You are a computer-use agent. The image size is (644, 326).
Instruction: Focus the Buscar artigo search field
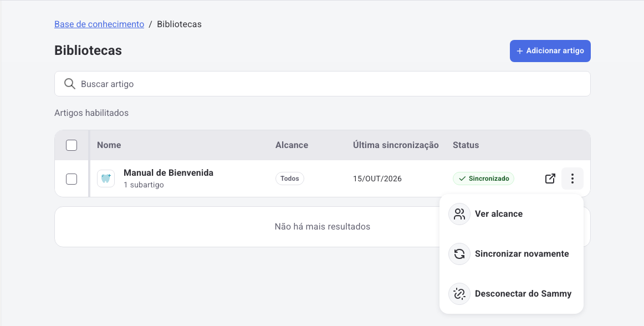pos(323,84)
